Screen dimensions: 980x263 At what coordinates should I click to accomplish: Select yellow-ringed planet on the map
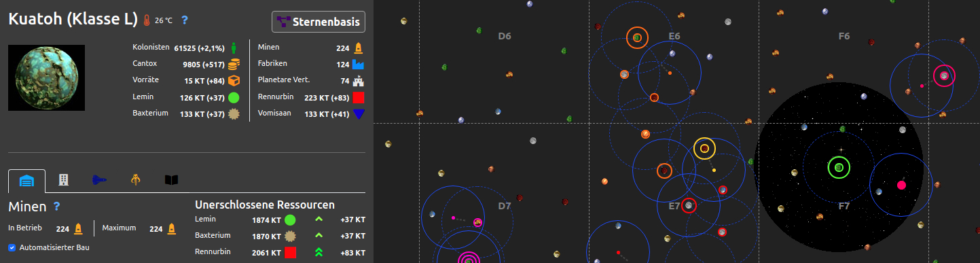704,148
